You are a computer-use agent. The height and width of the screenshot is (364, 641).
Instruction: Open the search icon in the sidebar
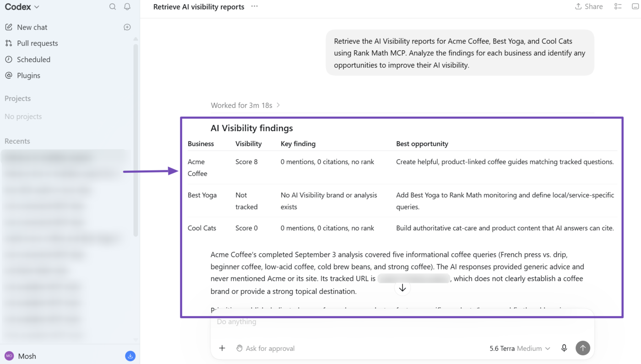pos(113,7)
